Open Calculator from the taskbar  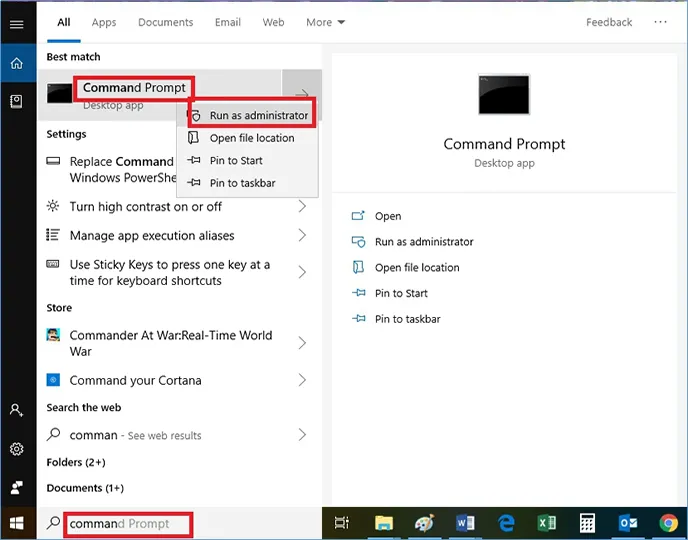pyautogui.click(x=587, y=523)
